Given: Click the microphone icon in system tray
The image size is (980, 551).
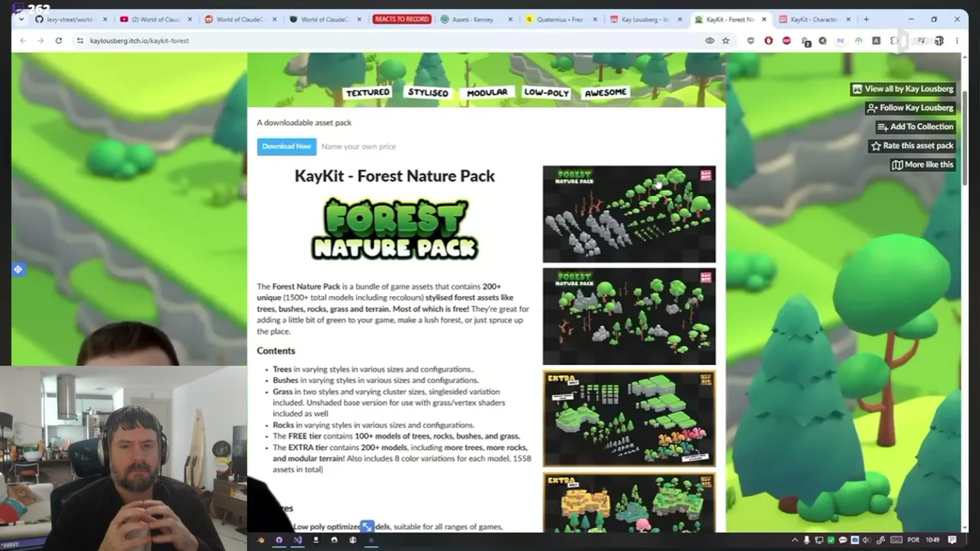Looking at the screenshot, I should (806, 540).
